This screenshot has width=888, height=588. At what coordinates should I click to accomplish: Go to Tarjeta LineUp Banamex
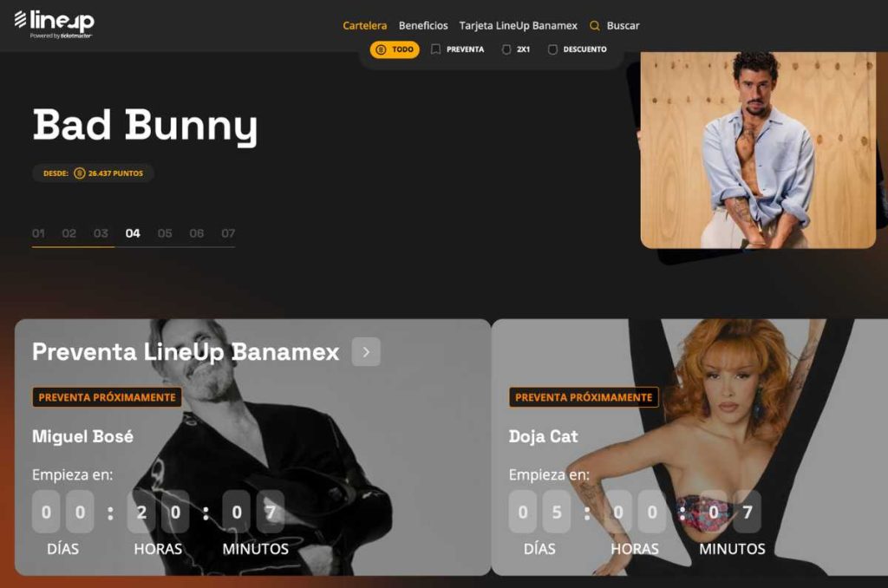tap(518, 26)
